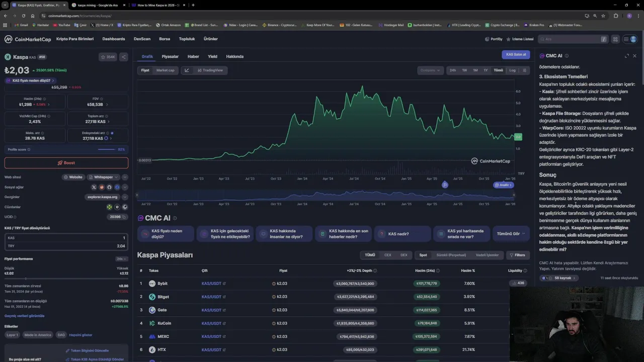Switch to the Haber tab
Image resolution: width=644 pixels, height=362 pixels.
tap(193, 56)
